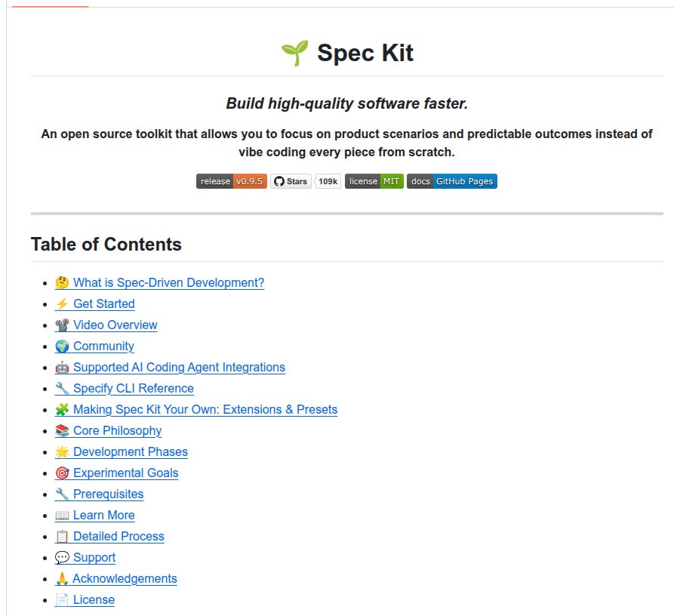Open the license MIT badge
The height and width of the screenshot is (616, 674).
[x=374, y=181]
